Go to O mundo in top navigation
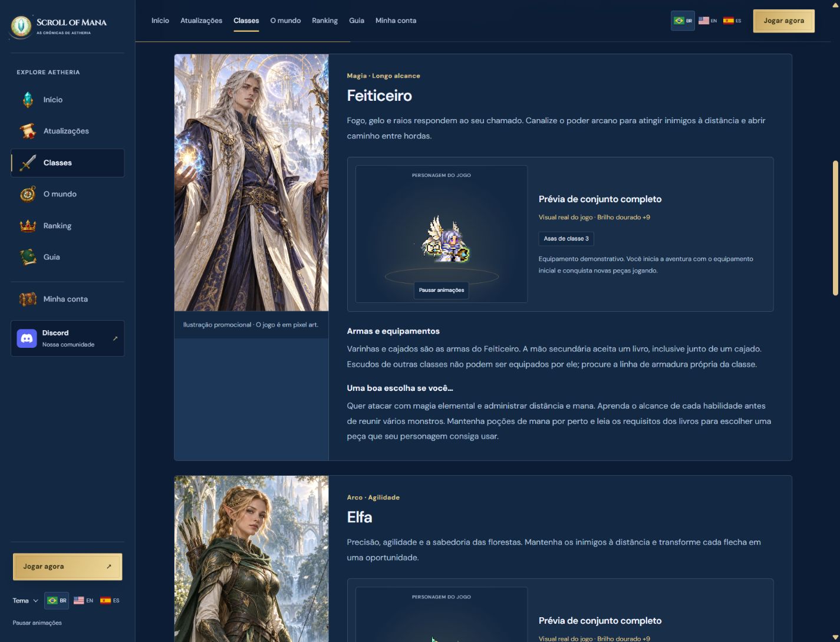The height and width of the screenshot is (642, 840). coord(285,21)
